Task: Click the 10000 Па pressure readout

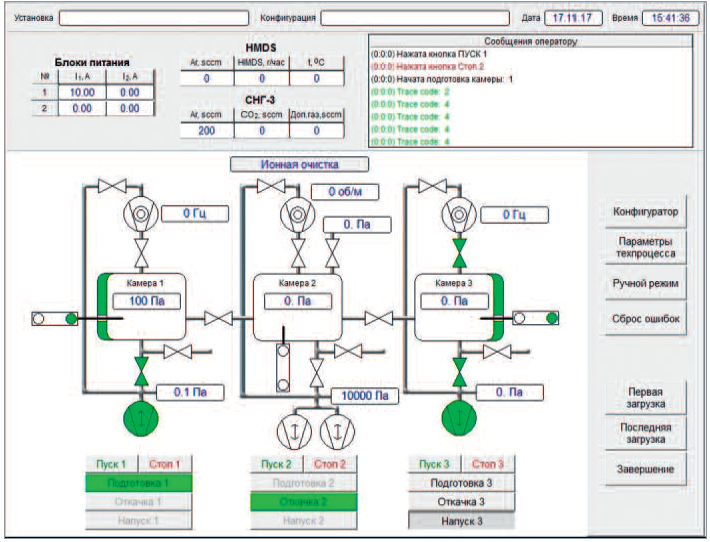Action: click(365, 396)
